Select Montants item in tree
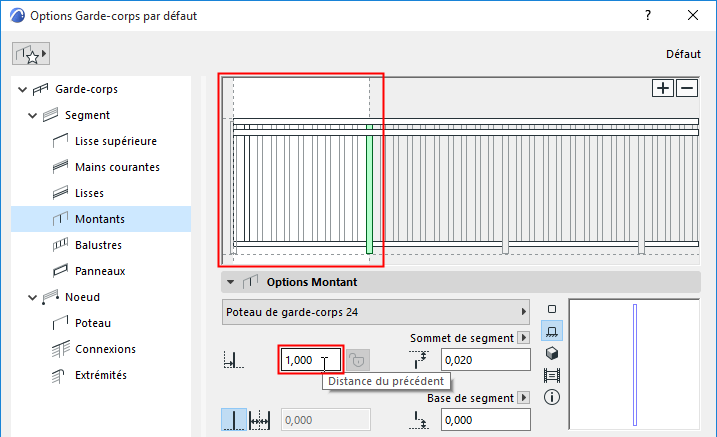Image resolution: width=717 pixels, height=437 pixels. [x=101, y=219]
